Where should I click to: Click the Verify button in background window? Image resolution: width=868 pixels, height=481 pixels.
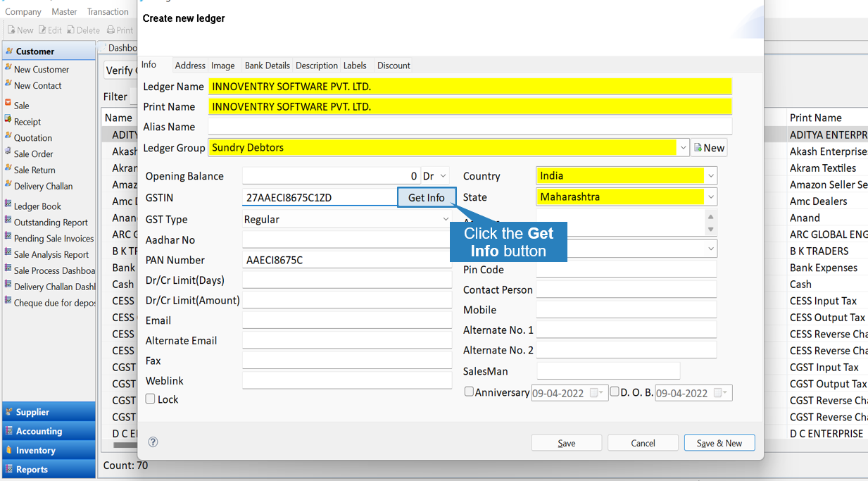[x=120, y=70]
